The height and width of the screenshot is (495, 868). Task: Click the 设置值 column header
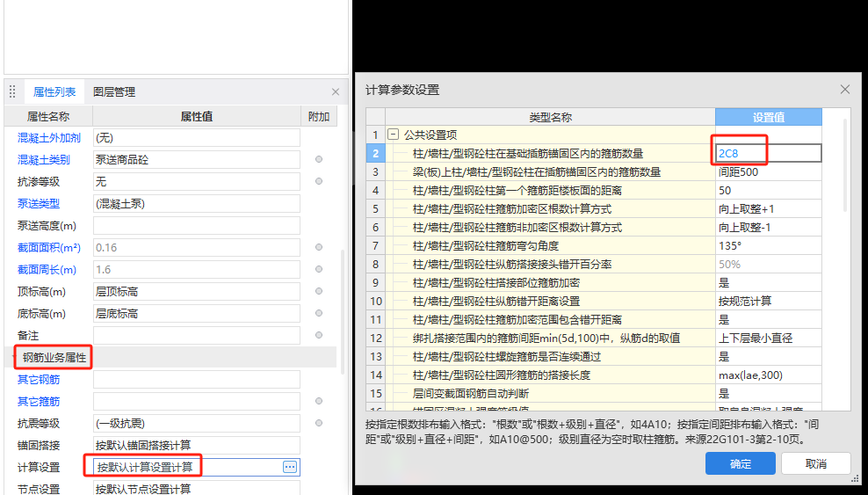[769, 117]
